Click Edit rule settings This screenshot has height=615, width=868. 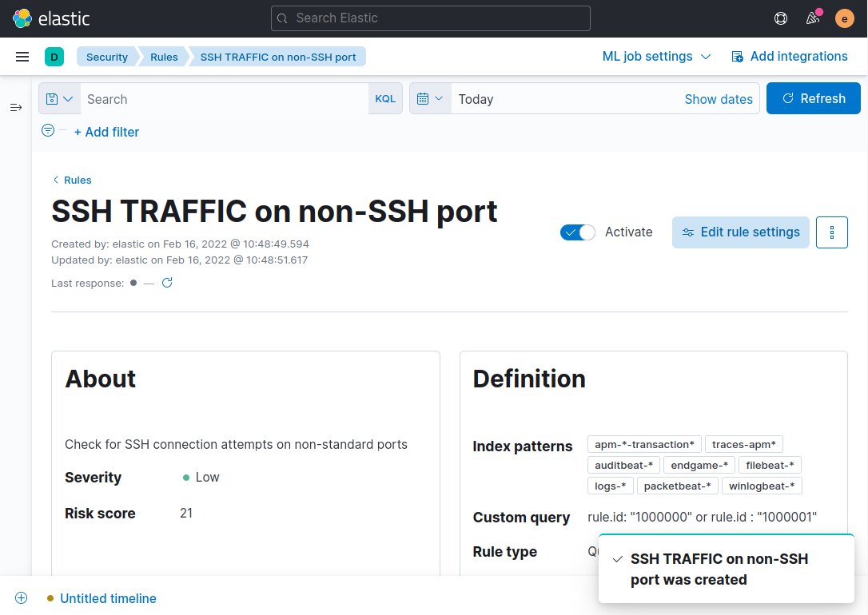point(741,232)
